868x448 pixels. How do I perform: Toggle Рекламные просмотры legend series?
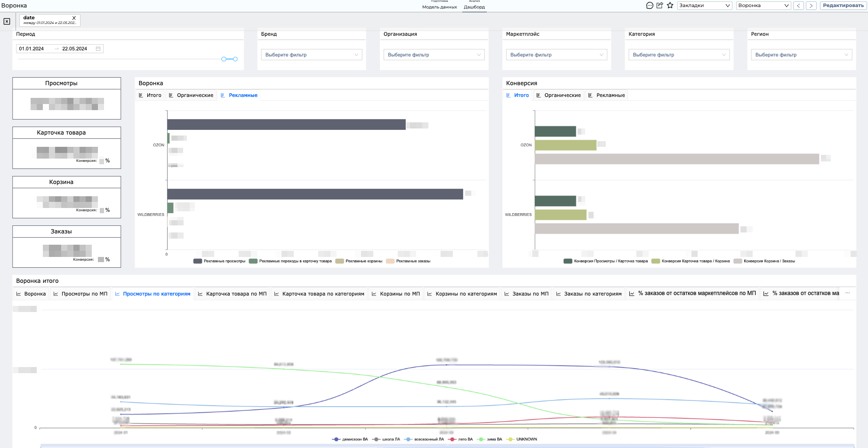pos(219,261)
